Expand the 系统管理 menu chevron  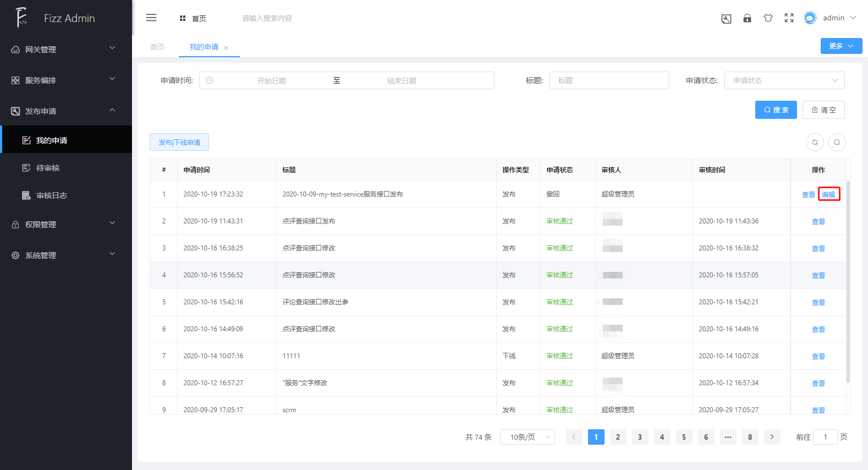pyautogui.click(x=112, y=254)
